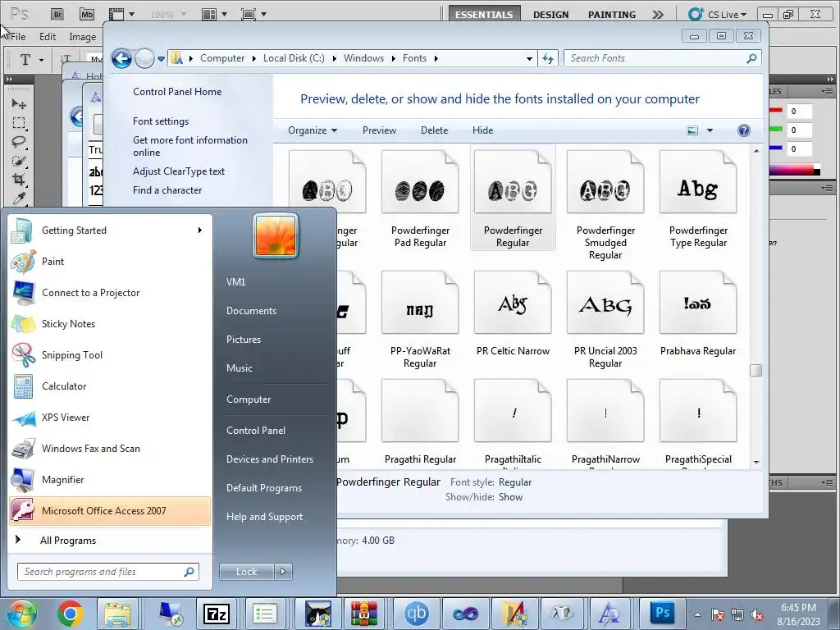The width and height of the screenshot is (840, 630).
Task: Open Mini Bridge button in Photoshop bar
Action: [87, 15]
